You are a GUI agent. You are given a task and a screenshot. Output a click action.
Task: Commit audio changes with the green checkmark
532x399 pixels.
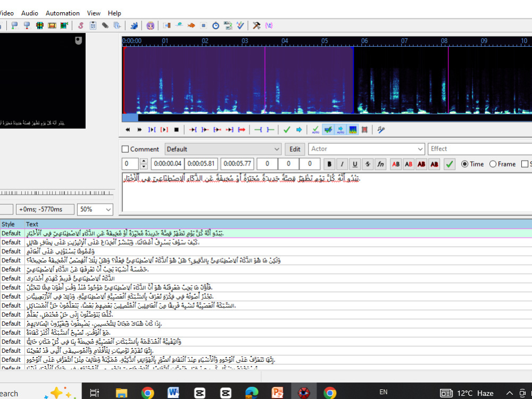click(287, 130)
